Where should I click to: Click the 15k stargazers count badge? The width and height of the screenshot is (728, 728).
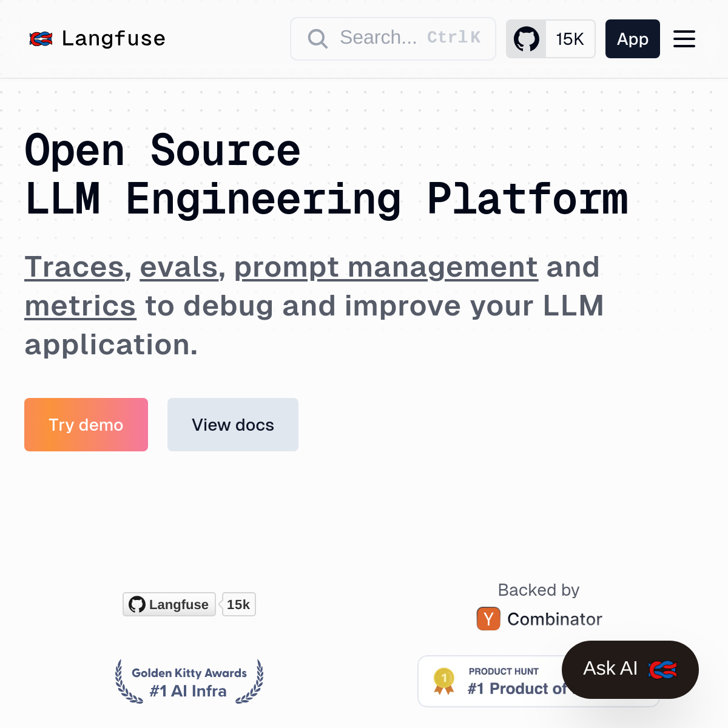click(238, 604)
